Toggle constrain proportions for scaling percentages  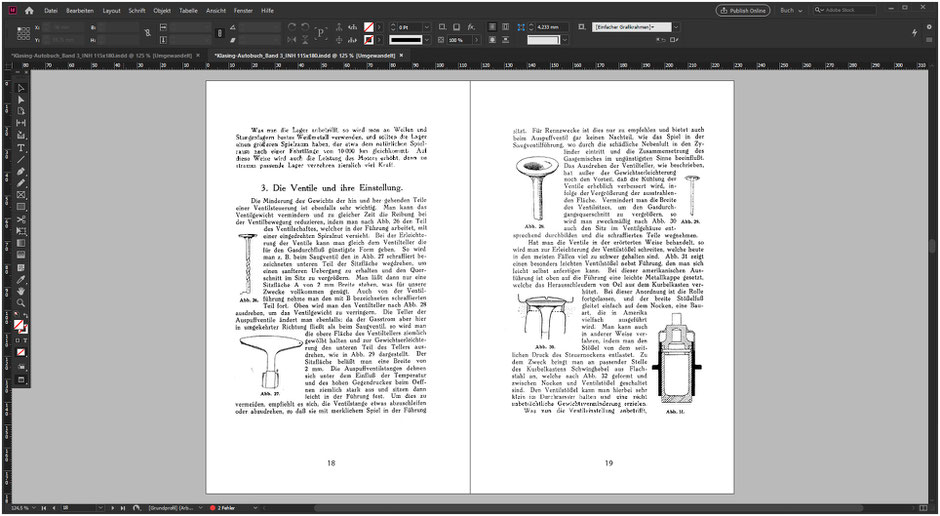point(219,34)
